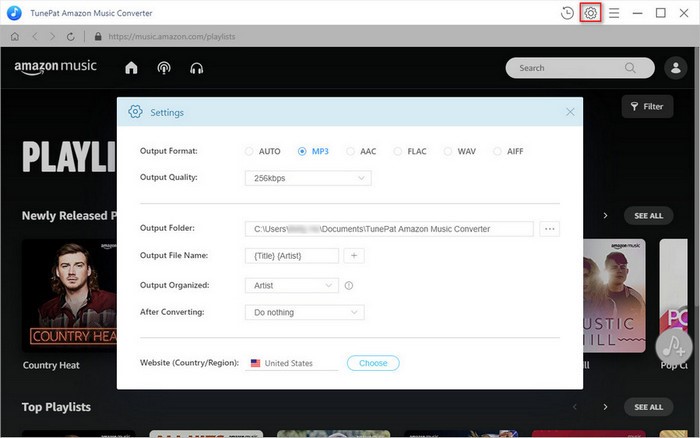Click the settings gear icon in title bar
Screen dimensions: 700x438
coord(591,13)
